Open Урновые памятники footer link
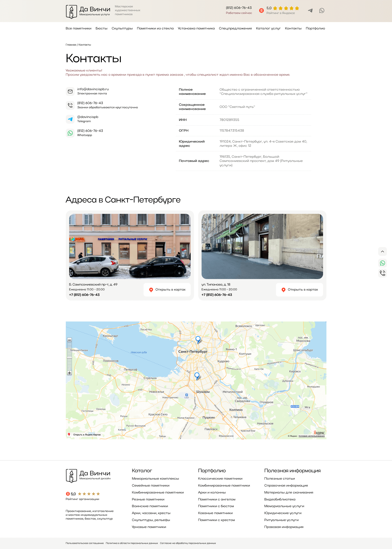Screen dimensions: 392x549 click(x=149, y=527)
